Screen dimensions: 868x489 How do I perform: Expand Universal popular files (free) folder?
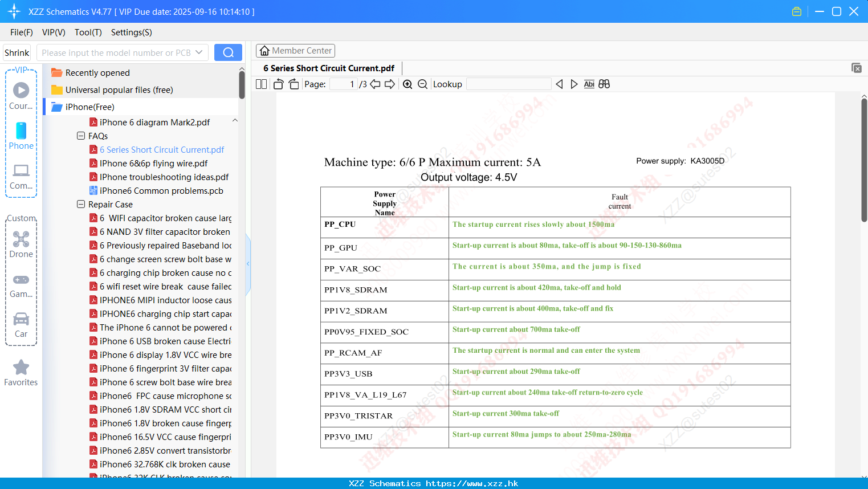tap(112, 90)
